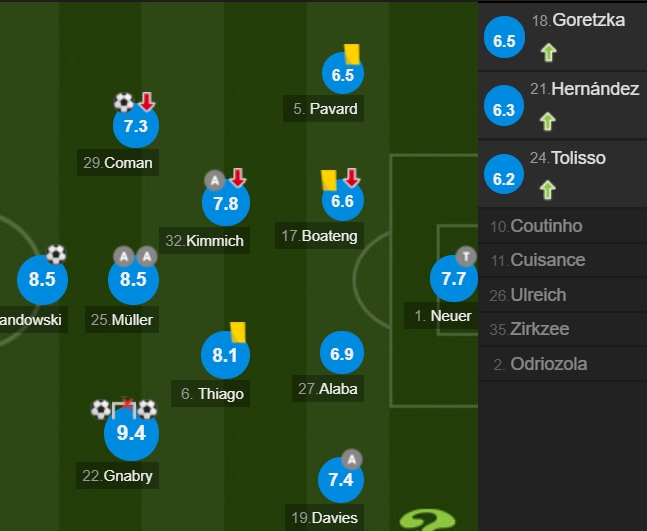Select Coutinho in the substitutes list
The width and height of the screenshot is (647, 531).
(x=562, y=226)
